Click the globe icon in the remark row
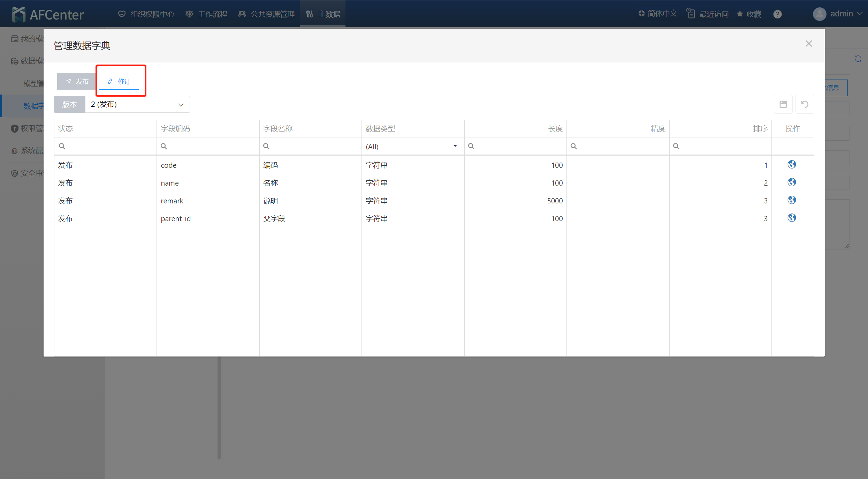Screen dimensions: 868x479 click(792, 200)
